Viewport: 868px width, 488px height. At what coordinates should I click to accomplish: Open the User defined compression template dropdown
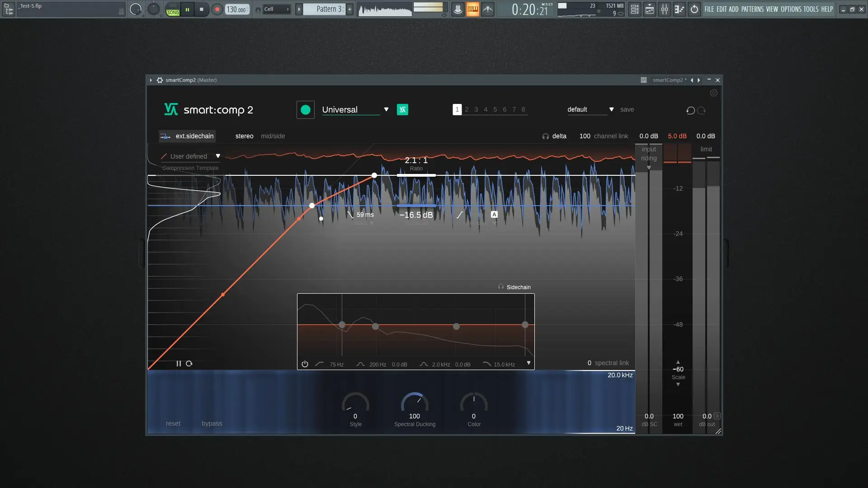point(218,156)
